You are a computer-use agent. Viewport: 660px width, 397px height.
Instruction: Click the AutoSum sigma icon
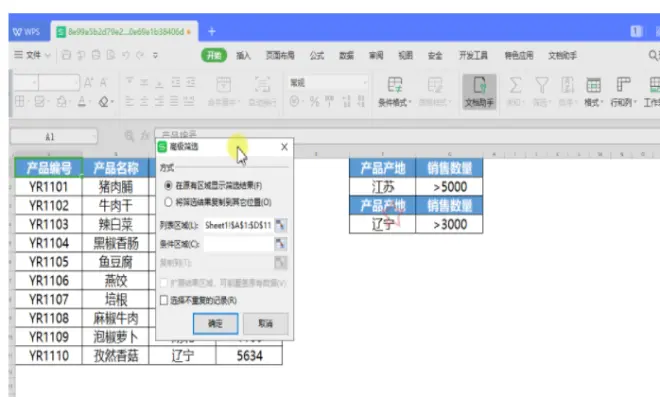(515, 85)
